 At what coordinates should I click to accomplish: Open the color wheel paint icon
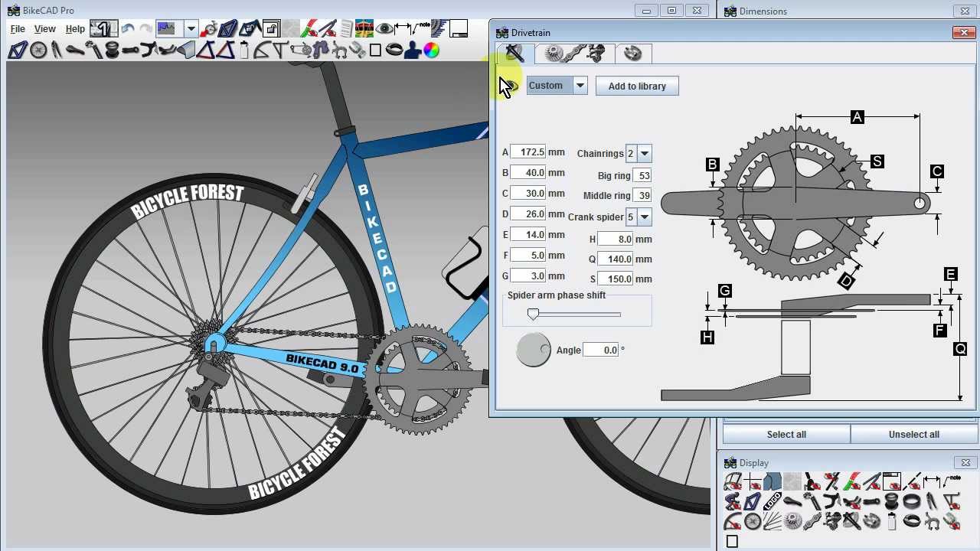pyautogui.click(x=431, y=51)
